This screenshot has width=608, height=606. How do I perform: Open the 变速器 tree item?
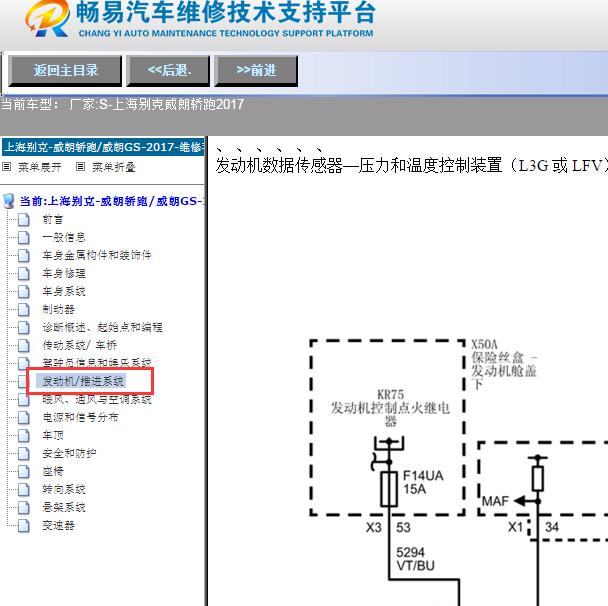[59, 525]
